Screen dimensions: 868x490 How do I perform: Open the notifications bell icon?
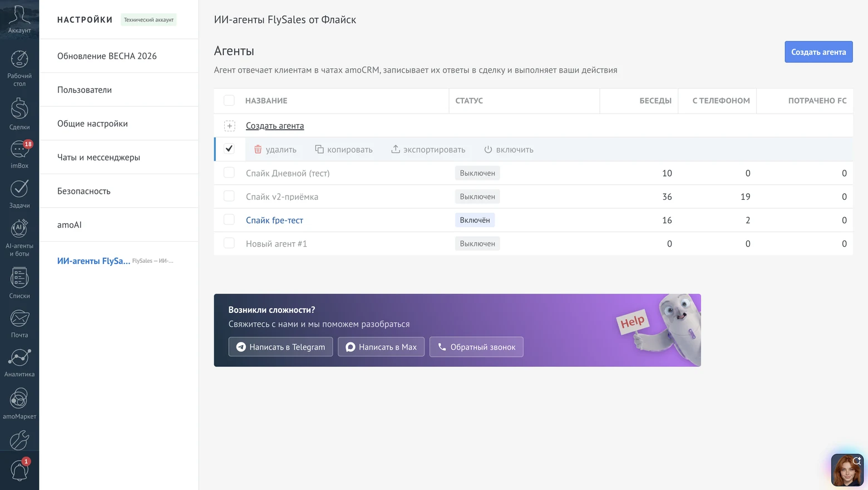pyautogui.click(x=19, y=469)
